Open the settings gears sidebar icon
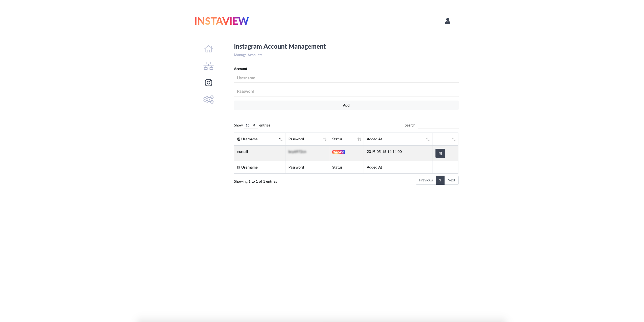The height and width of the screenshot is (322, 644). tap(208, 100)
